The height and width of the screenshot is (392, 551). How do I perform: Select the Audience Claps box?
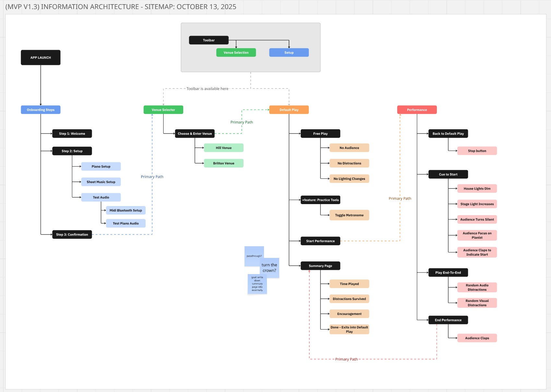tap(477, 338)
